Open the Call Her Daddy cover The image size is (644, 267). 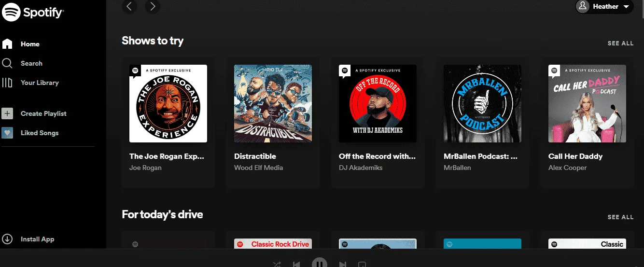click(587, 103)
